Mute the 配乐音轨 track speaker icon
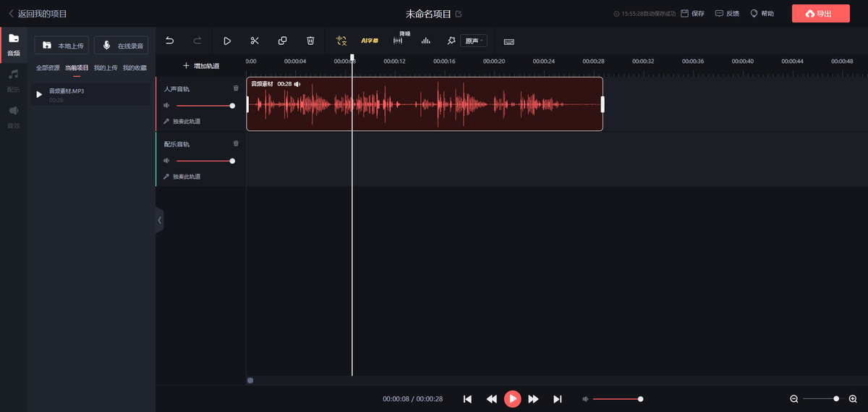This screenshot has width=868, height=412. point(166,161)
